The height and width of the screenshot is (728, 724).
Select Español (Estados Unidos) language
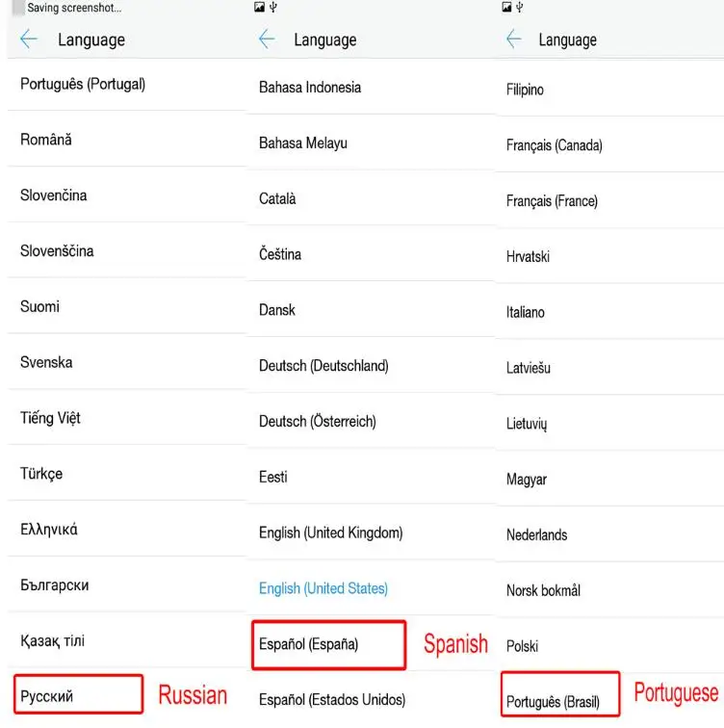coord(371,699)
